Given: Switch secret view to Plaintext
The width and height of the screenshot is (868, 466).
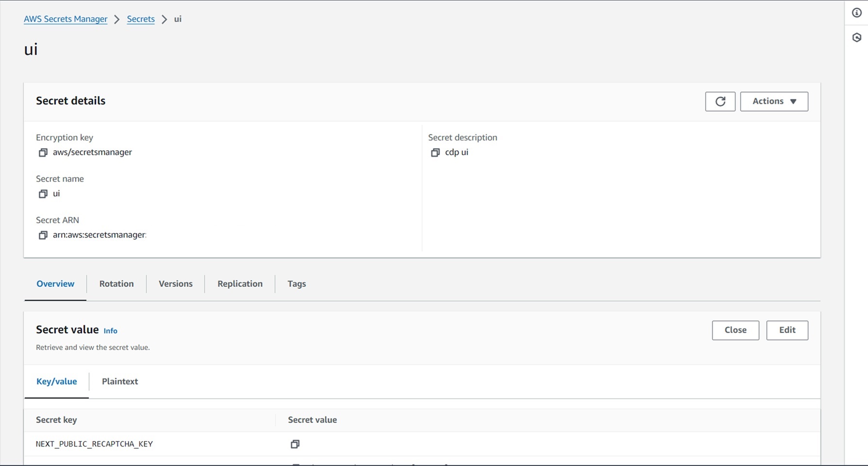Looking at the screenshot, I should point(120,381).
